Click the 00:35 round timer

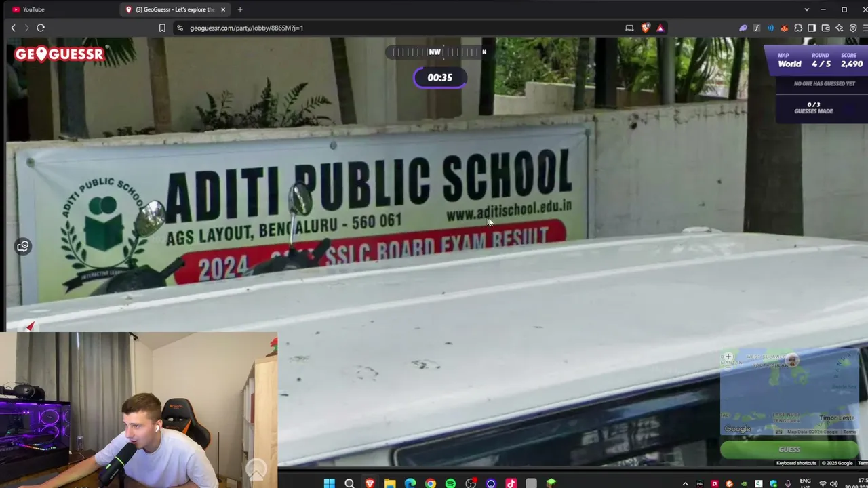pos(439,77)
